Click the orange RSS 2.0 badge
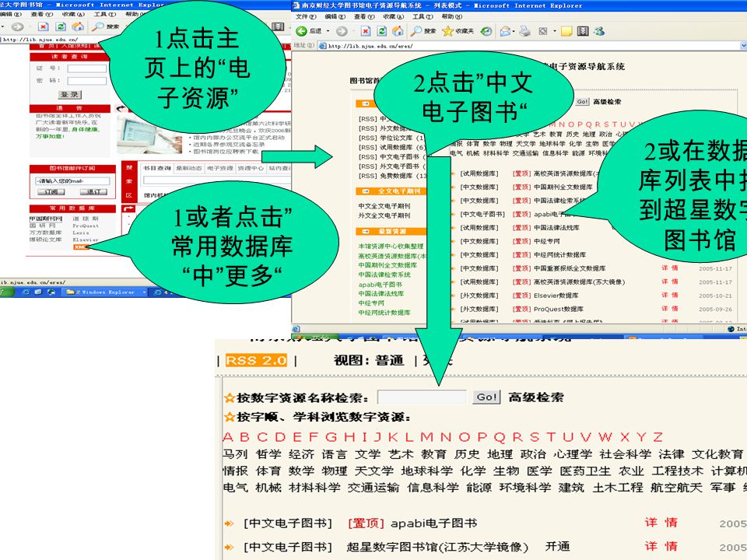 tap(256, 360)
